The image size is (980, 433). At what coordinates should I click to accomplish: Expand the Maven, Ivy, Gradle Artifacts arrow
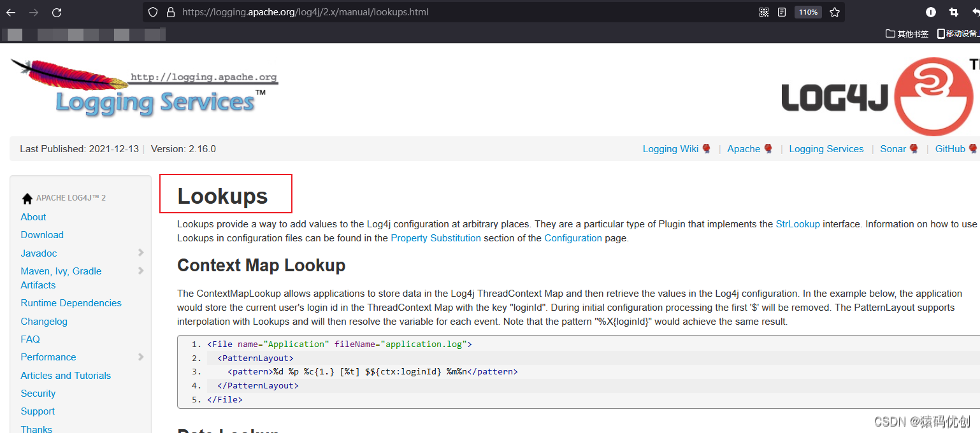point(141,271)
